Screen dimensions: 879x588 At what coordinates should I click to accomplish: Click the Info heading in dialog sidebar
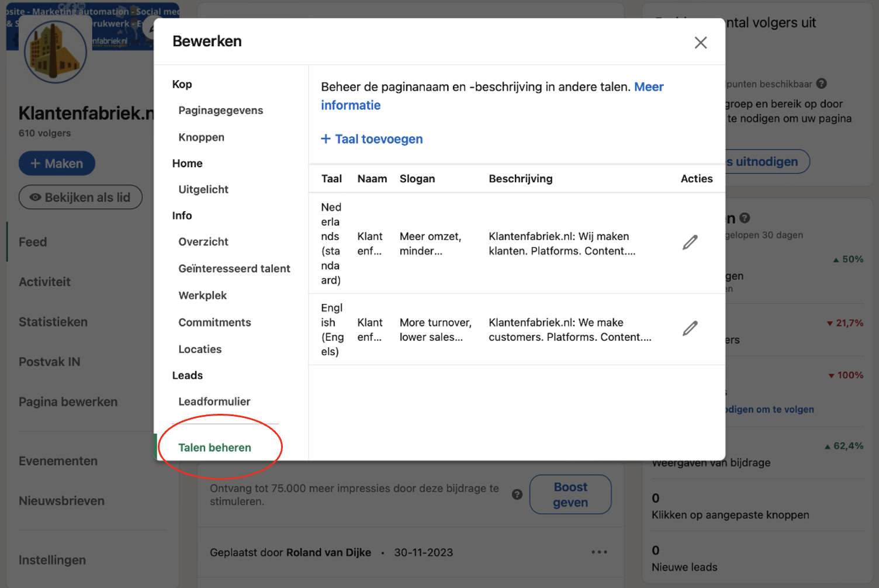[182, 216]
